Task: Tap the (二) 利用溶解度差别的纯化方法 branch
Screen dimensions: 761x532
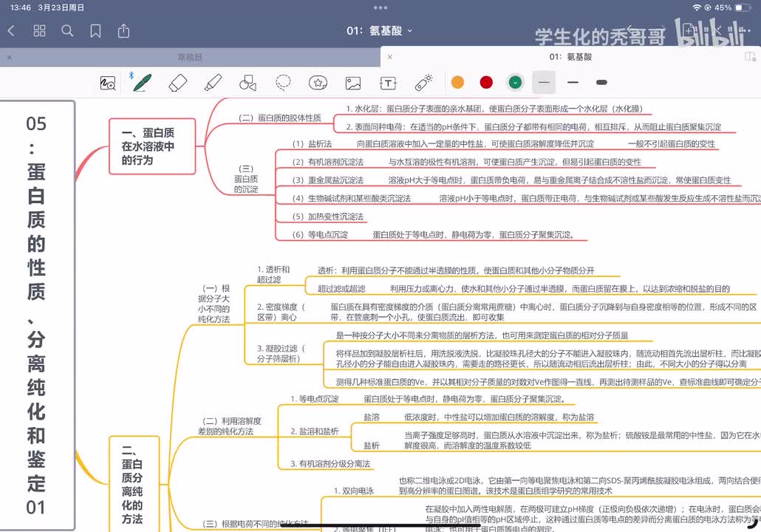Action: [x=230, y=426]
